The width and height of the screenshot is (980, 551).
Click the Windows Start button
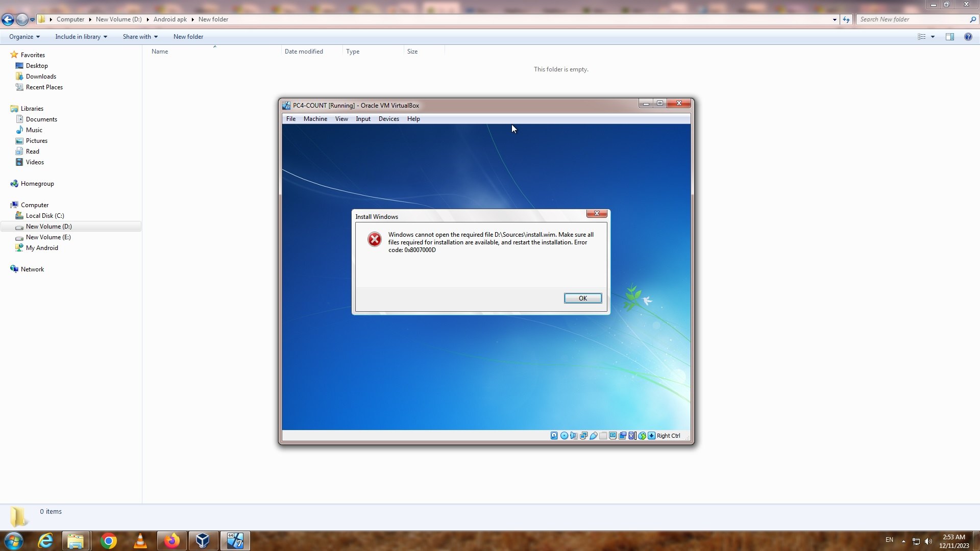[x=14, y=541]
